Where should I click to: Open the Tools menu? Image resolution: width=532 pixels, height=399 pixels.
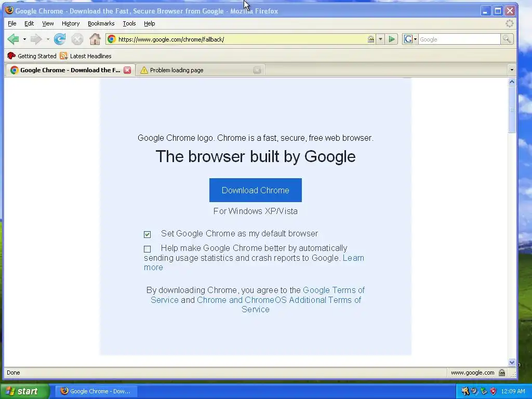129,23
